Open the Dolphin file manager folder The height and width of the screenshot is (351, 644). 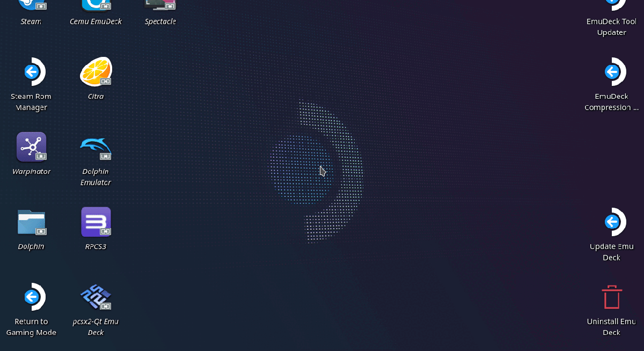32,222
